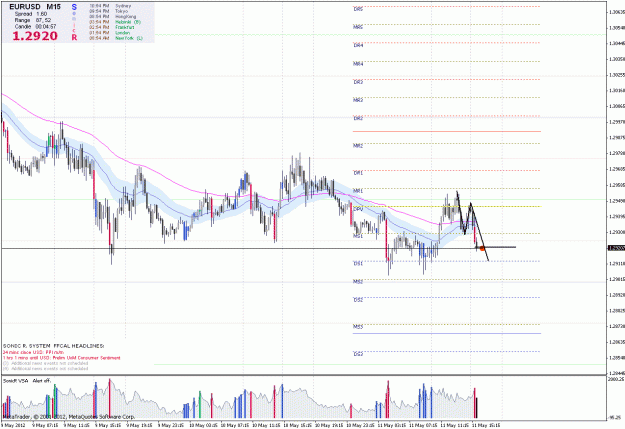Screen dimensions: 625x429
Task: Select the Helsinki (B) session clock row
Action: [x=115, y=22]
